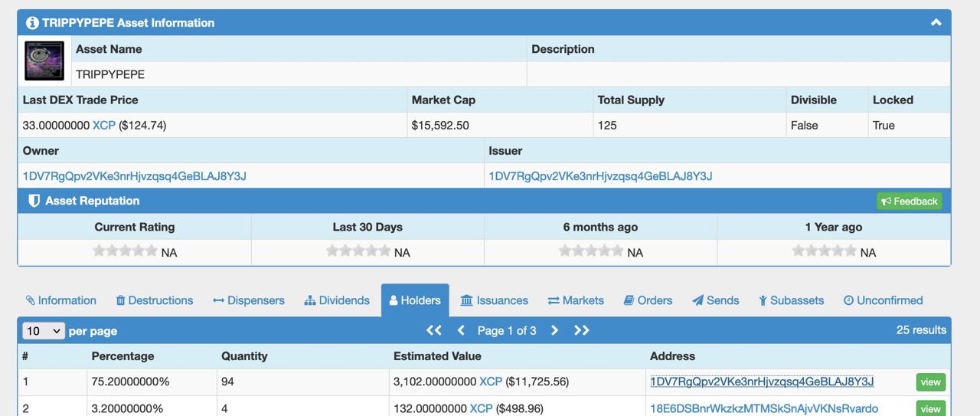980x416 pixels.
Task: Click the Market Cap value $15,592.50
Action: coord(440,125)
